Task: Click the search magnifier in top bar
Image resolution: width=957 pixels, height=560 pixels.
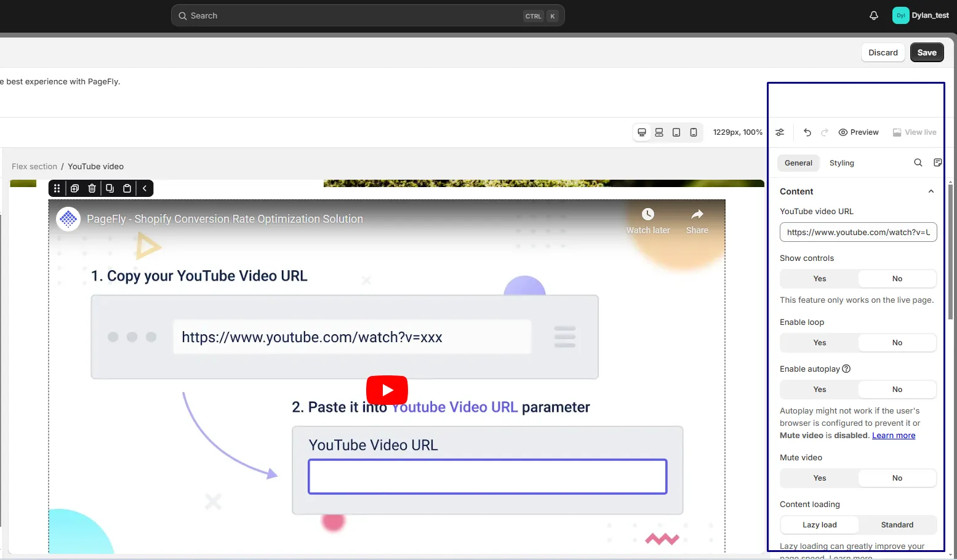Action: (x=182, y=16)
